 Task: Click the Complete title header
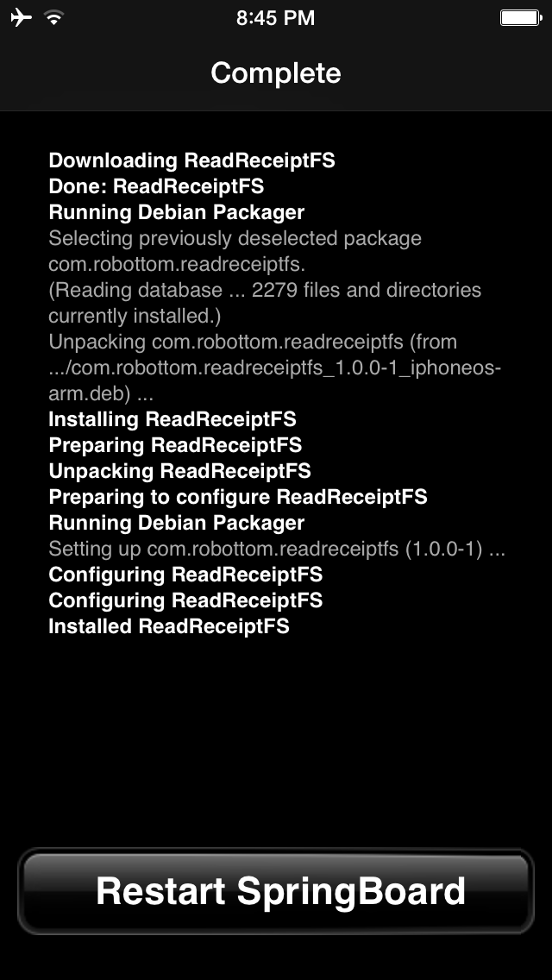pyautogui.click(x=276, y=73)
